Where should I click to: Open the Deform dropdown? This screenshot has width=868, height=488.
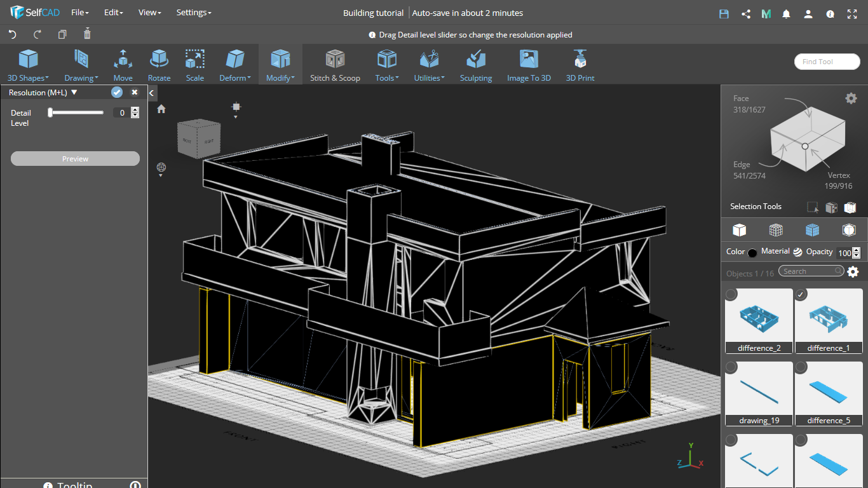tap(235, 65)
